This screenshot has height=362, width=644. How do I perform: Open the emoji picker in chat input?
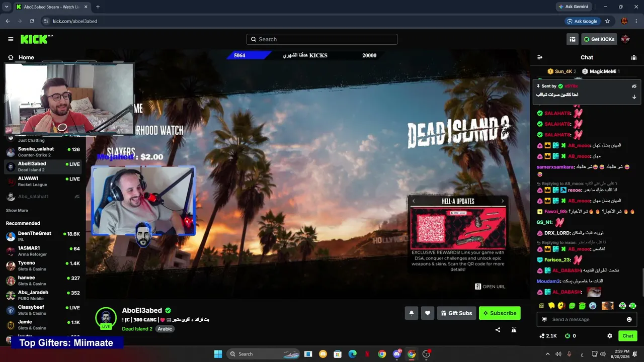point(629,319)
